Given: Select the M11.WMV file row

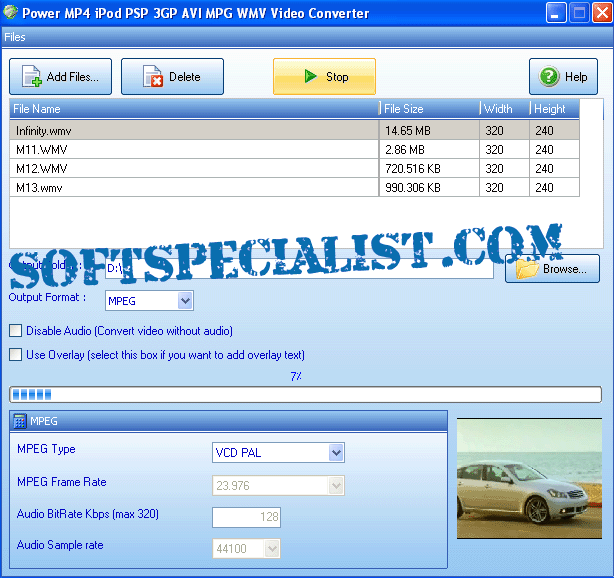Looking at the screenshot, I should coord(42,149).
